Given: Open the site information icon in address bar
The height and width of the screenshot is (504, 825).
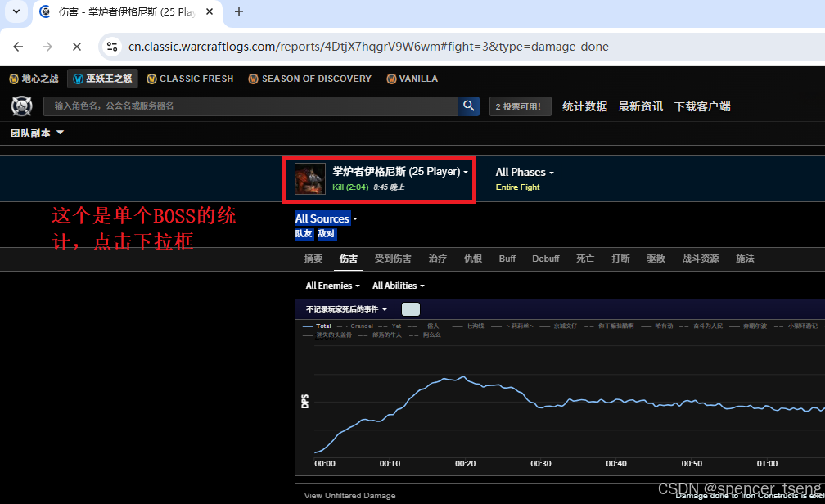Looking at the screenshot, I should point(112,47).
